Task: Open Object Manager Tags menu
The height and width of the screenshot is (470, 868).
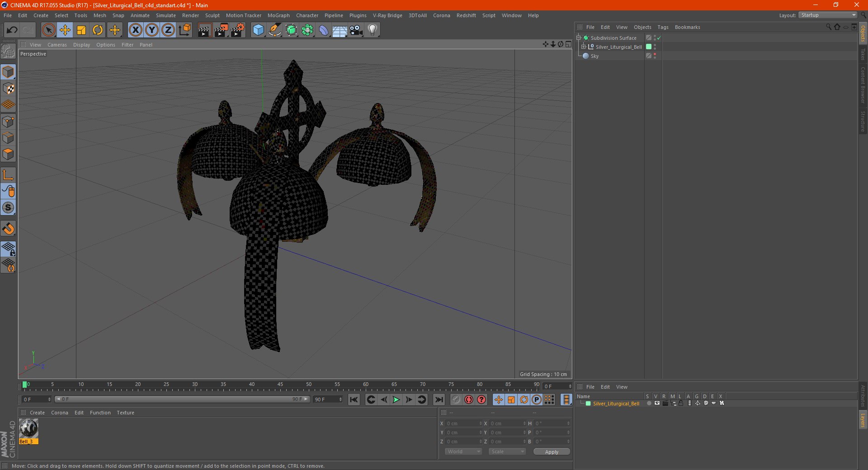Action: tap(663, 27)
